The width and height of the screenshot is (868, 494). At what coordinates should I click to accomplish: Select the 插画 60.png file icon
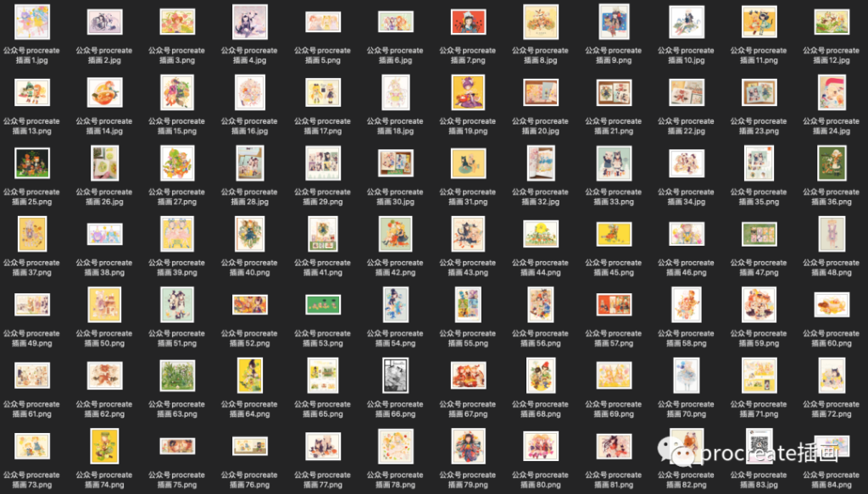tap(832, 304)
